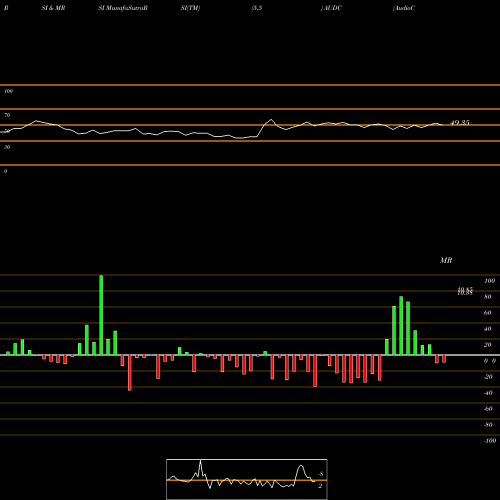Click the RSI value 49.35 label
Viewport: 500px width, 500px height.
tap(460, 123)
